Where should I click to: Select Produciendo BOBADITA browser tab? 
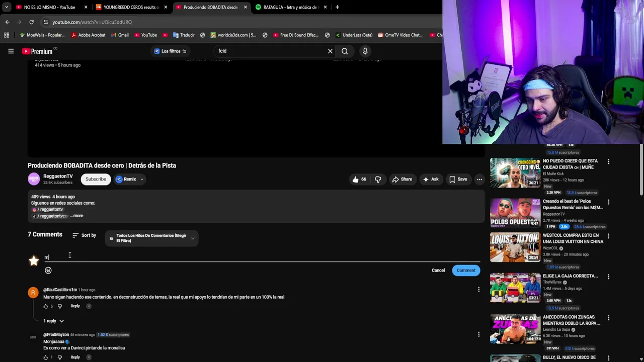[210, 7]
